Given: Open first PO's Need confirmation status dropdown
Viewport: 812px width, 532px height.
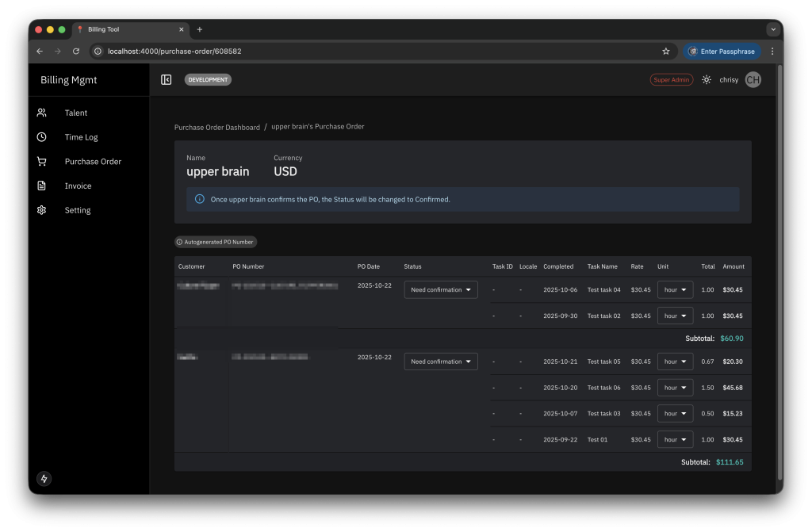Looking at the screenshot, I should 441,290.
